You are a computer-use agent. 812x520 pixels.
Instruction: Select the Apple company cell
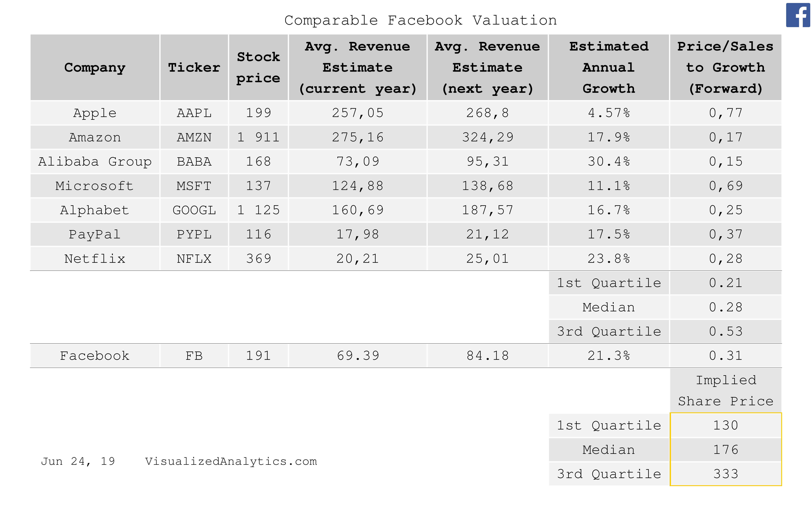(x=95, y=113)
